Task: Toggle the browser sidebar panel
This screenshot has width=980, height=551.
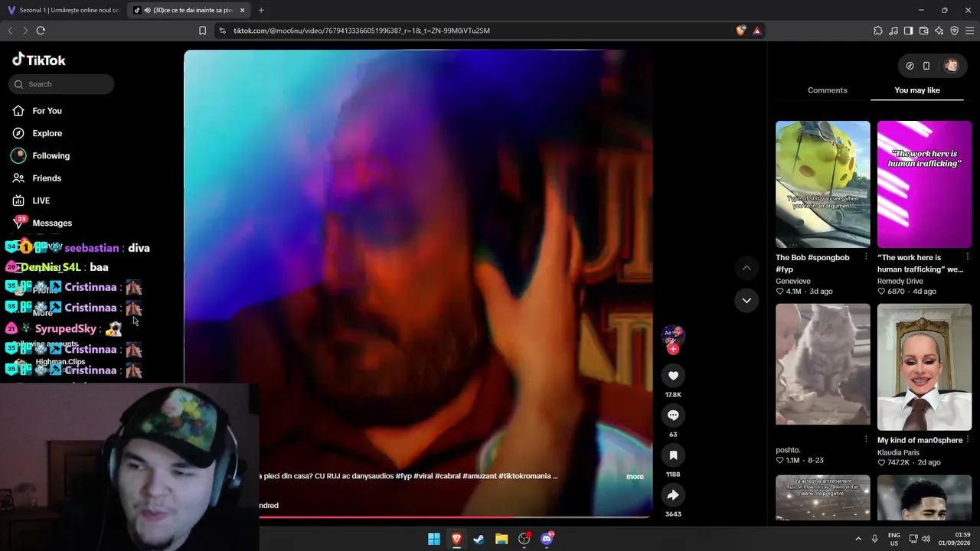Action: [908, 31]
